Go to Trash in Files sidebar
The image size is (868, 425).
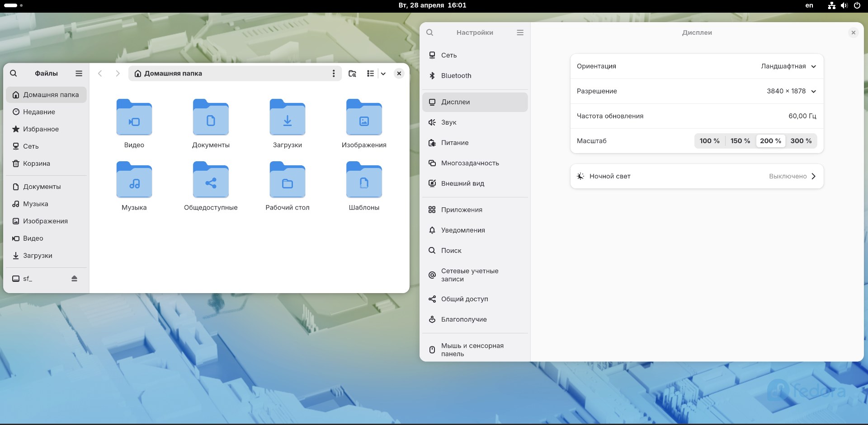pyautogui.click(x=37, y=163)
